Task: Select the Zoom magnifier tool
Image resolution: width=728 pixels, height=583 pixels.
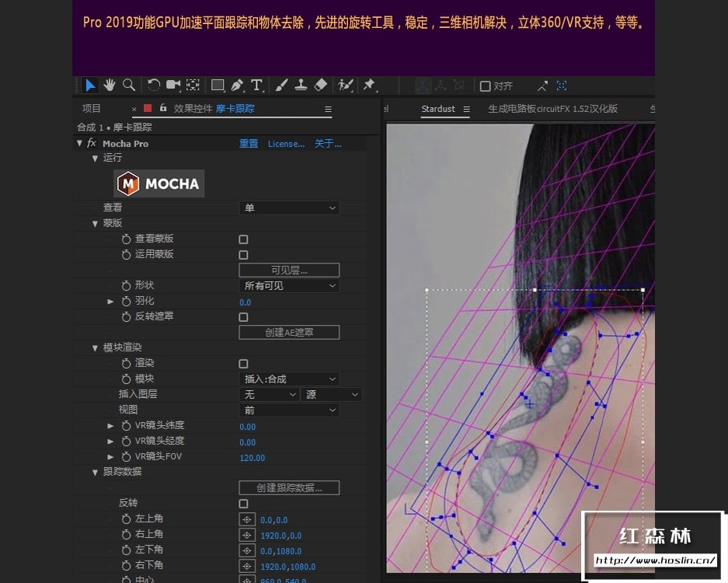Action: pyautogui.click(x=129, y=85)
